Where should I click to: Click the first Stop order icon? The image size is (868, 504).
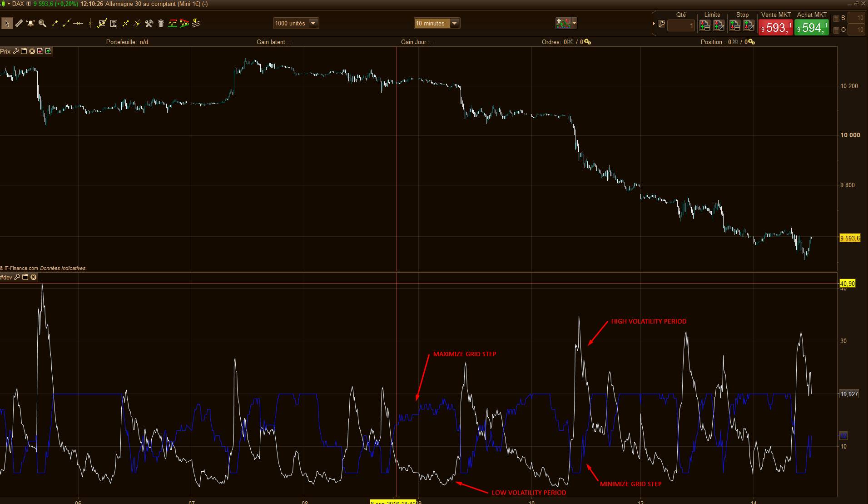click(735, 25)
